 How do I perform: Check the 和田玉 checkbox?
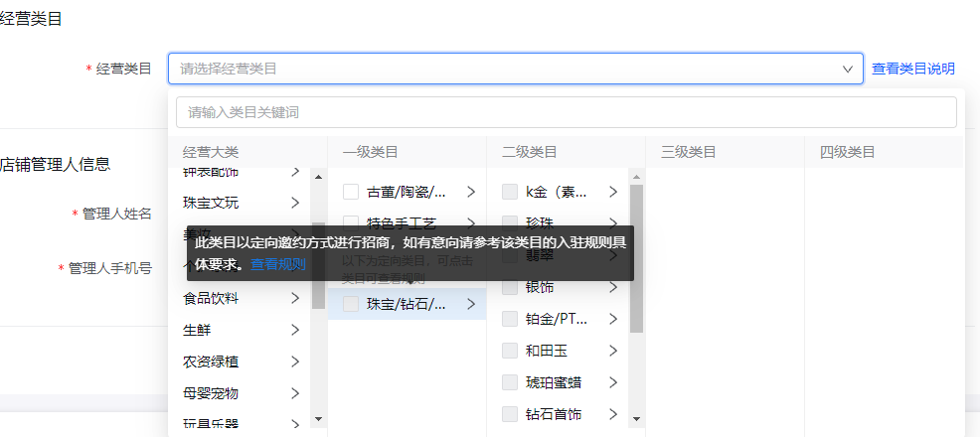coord(510,351)
